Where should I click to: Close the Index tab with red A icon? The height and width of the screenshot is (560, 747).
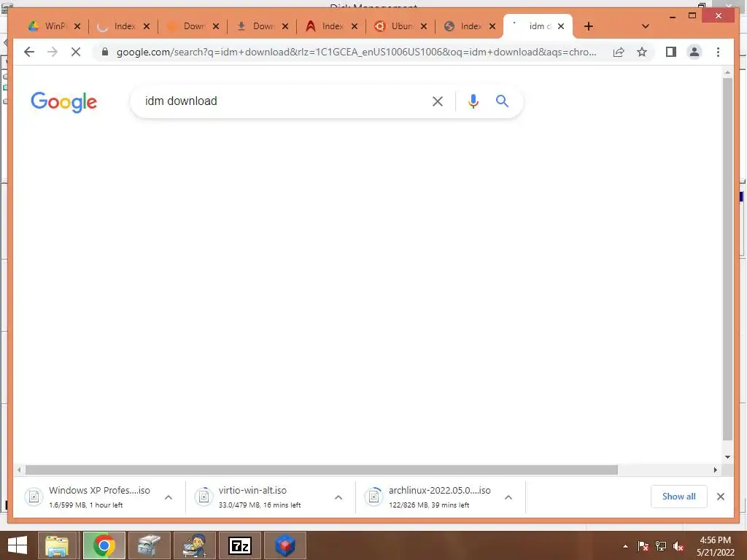[x=355, y=26]
